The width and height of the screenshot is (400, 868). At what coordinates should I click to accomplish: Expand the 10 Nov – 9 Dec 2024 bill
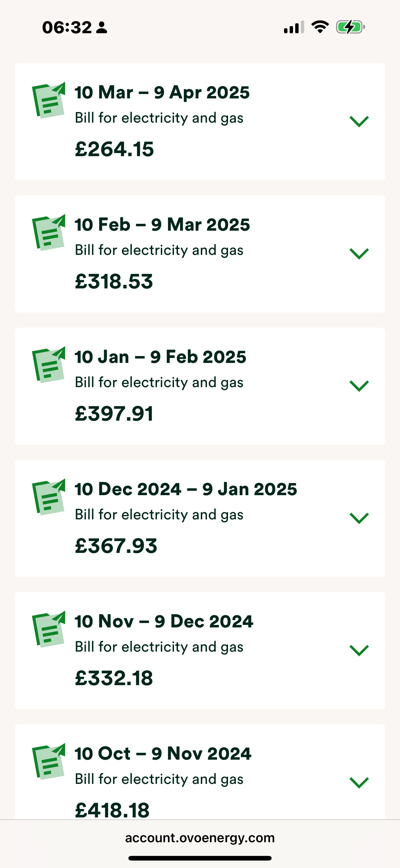(359, 650)
